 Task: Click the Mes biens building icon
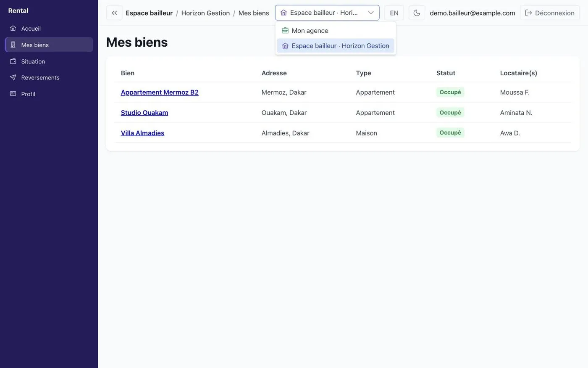tap(13, 45)
